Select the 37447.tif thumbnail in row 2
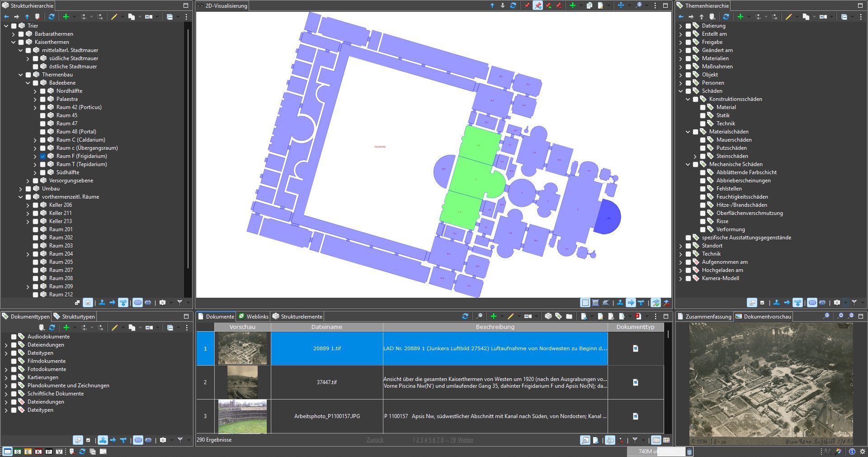 coord(242,382)
